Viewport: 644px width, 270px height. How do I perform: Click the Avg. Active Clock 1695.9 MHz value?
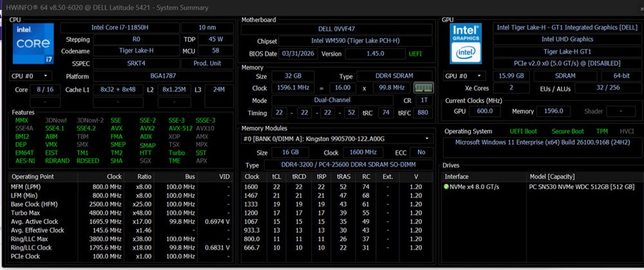point(106,221)
